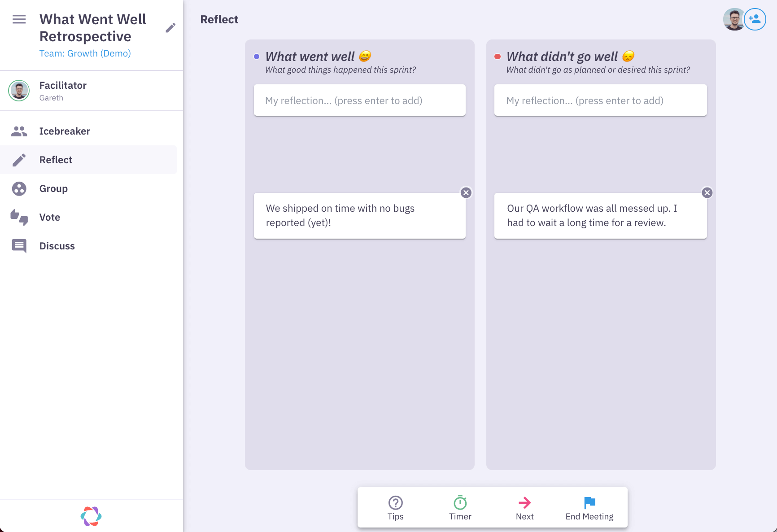Delete the 'Our QA workflow' reflection card
Image resolution: width=777 pixels, height=532 pixels.
click(707, 193)
